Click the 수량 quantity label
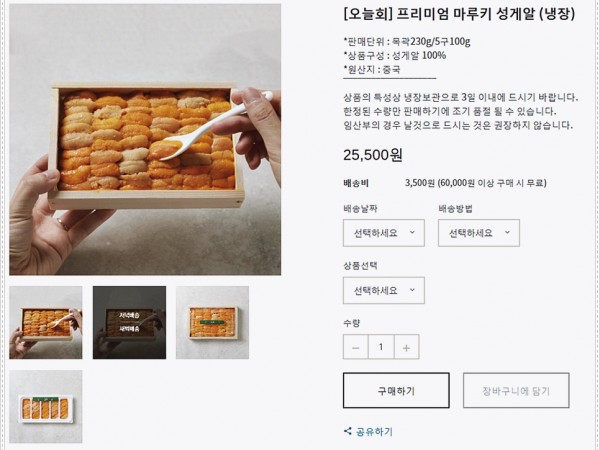Viewport: 600px width, 450px height. point(351,322)
